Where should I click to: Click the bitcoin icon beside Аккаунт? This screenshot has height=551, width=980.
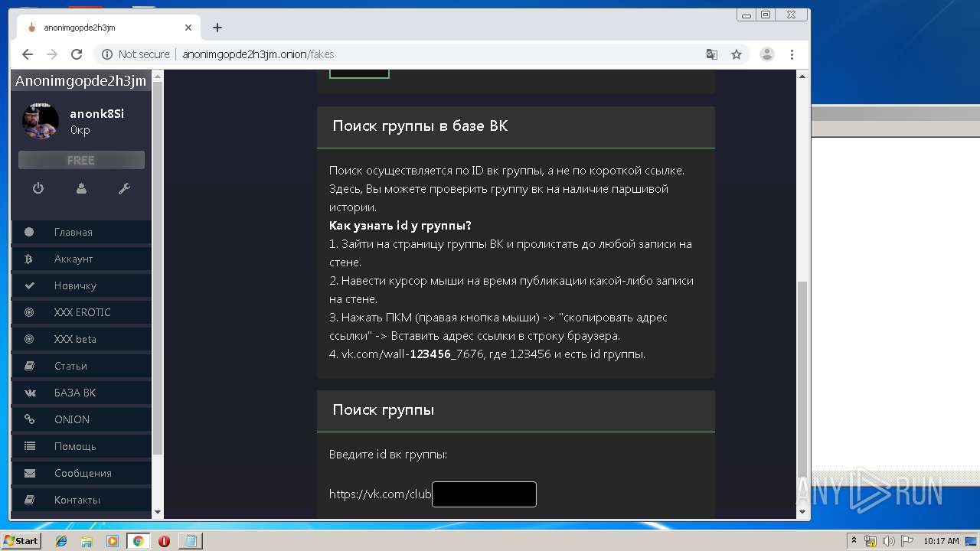[x=29, y=259]
